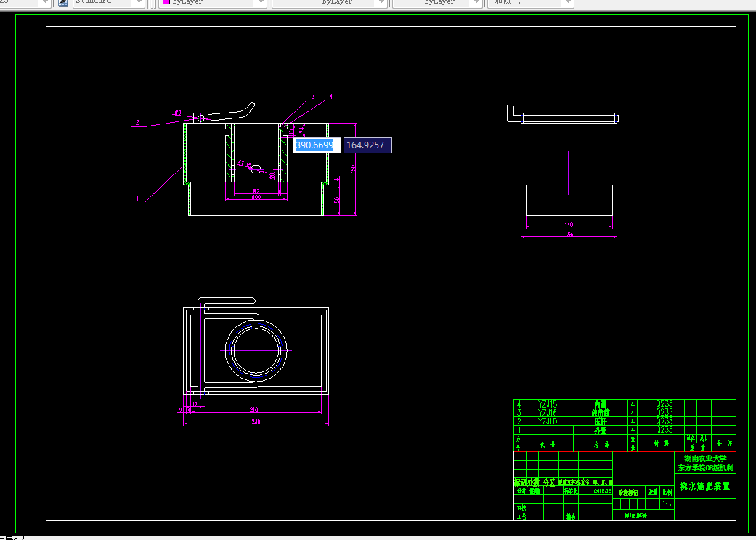Click the 164.9257 coordinate input field
This screenshot has height=540, width=756.
click(x=367, y=145)
